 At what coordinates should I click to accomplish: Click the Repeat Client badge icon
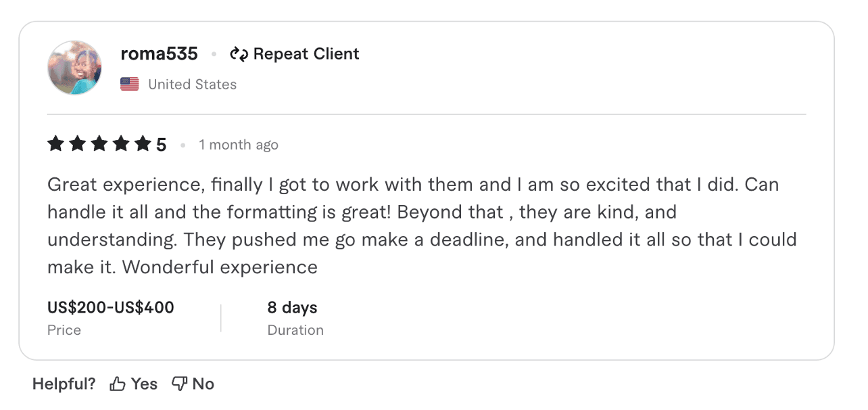pos(240,53)
